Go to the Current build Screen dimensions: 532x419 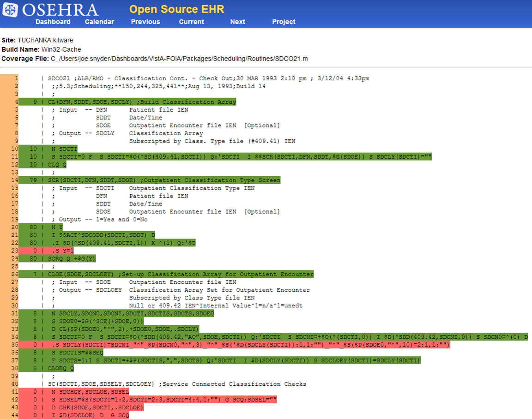click(192, 22)
